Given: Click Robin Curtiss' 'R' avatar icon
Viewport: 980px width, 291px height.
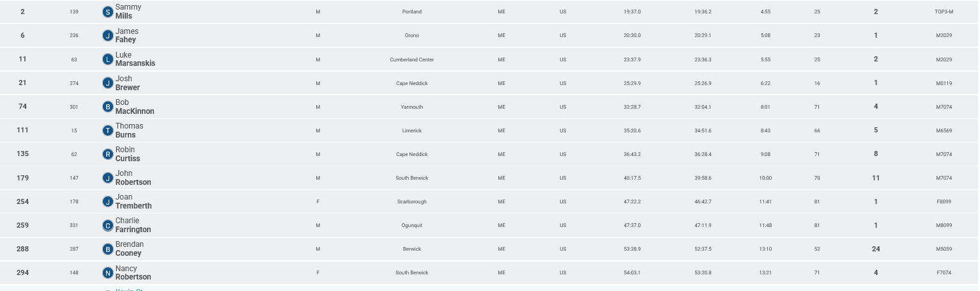Looking at the screenshot, I should click(x=108, y=154).
